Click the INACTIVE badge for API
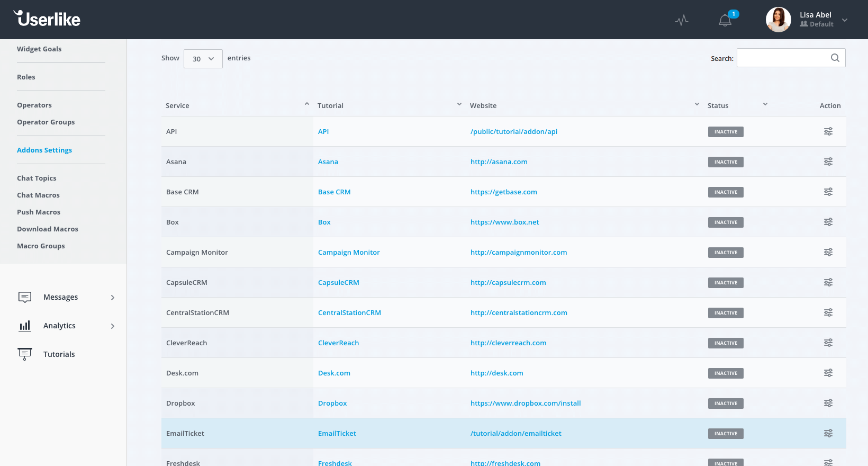Screen dimensions: 868x466 [x=726, y=132]
